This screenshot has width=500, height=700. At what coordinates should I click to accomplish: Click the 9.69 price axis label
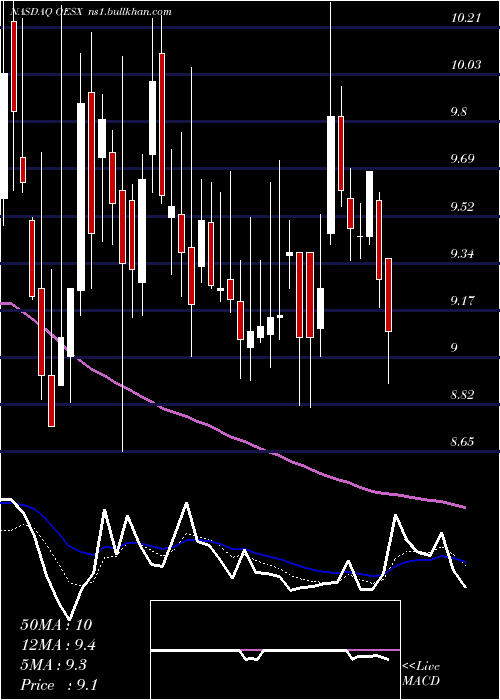(x=462, y=159)
